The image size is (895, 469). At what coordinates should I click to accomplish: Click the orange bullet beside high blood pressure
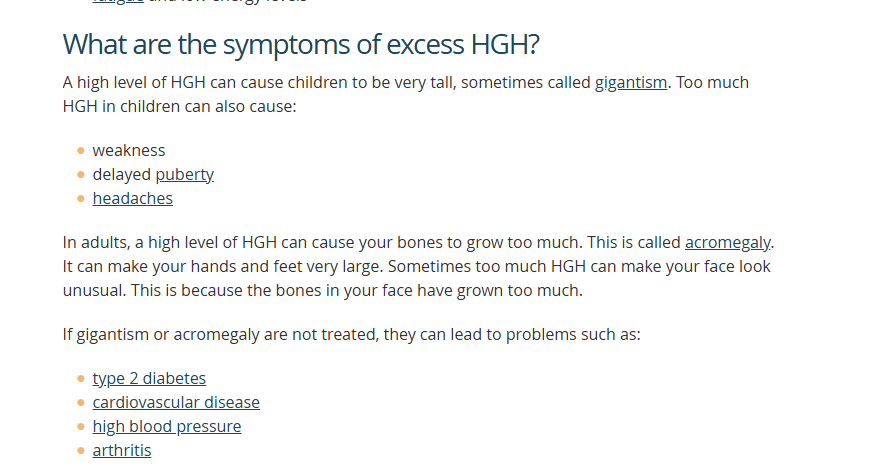pyautogui.click(x=80, y=426)
